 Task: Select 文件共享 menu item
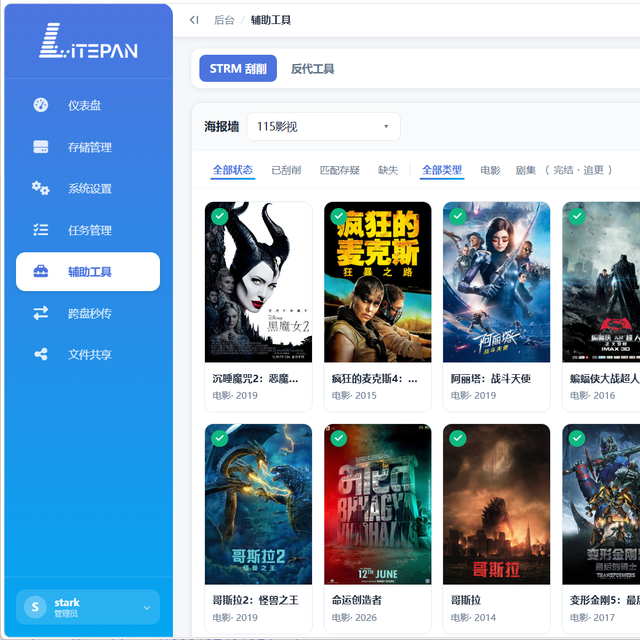point(88,354)
